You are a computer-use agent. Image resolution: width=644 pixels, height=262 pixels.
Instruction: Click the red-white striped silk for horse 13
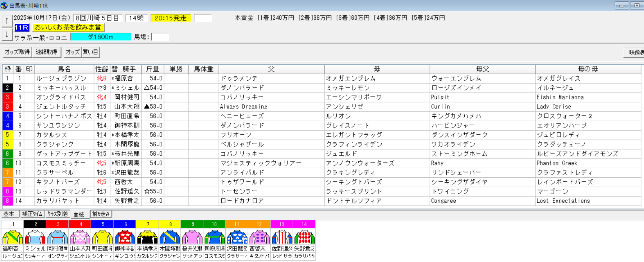(282, 237)
